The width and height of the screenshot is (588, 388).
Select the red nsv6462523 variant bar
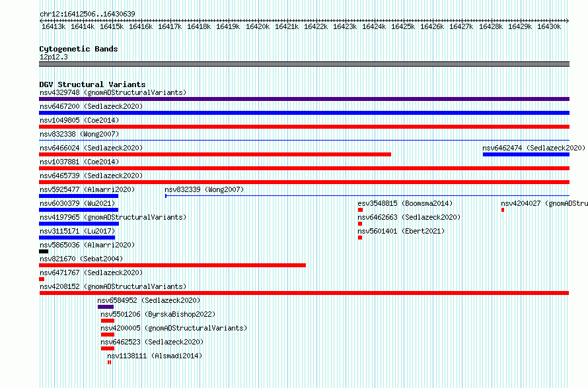point(108,348)
